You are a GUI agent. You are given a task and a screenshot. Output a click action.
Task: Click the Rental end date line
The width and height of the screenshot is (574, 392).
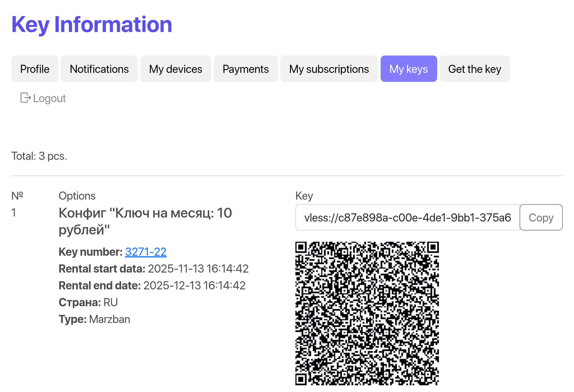tap(152, 285)
